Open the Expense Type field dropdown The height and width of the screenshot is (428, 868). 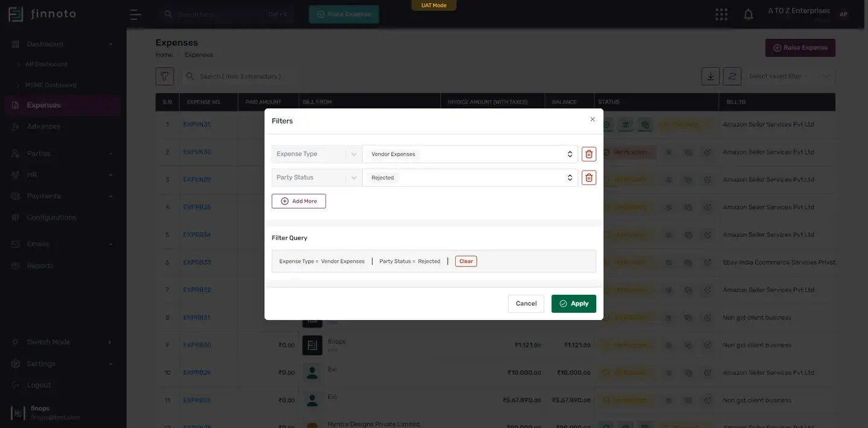(x=316, y=154)
